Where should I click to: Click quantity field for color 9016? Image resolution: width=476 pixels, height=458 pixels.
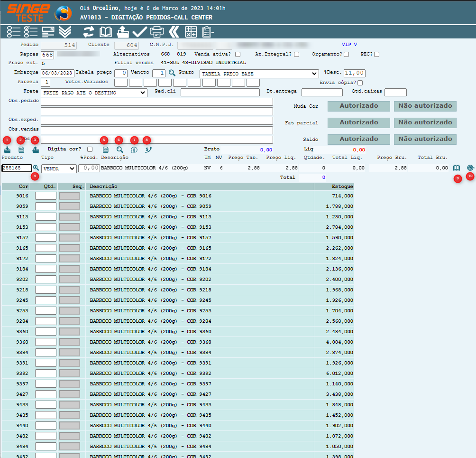(46, 196)
